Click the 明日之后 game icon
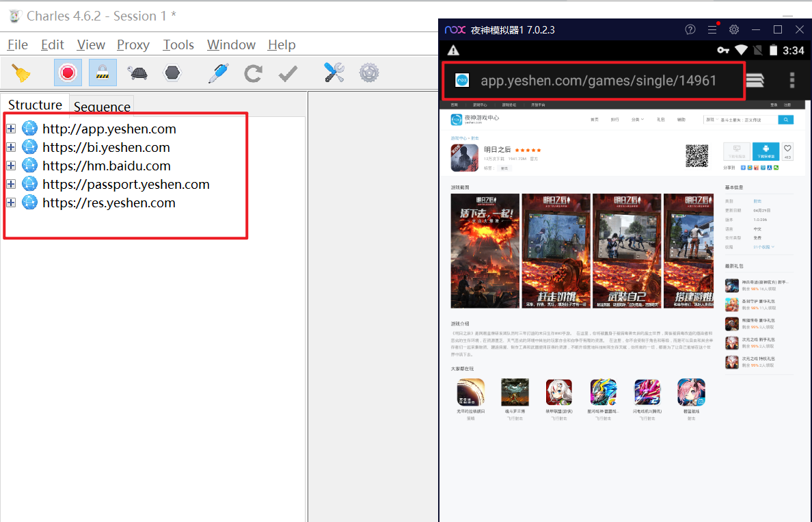 pyautogui.click(x=464, y=157)
